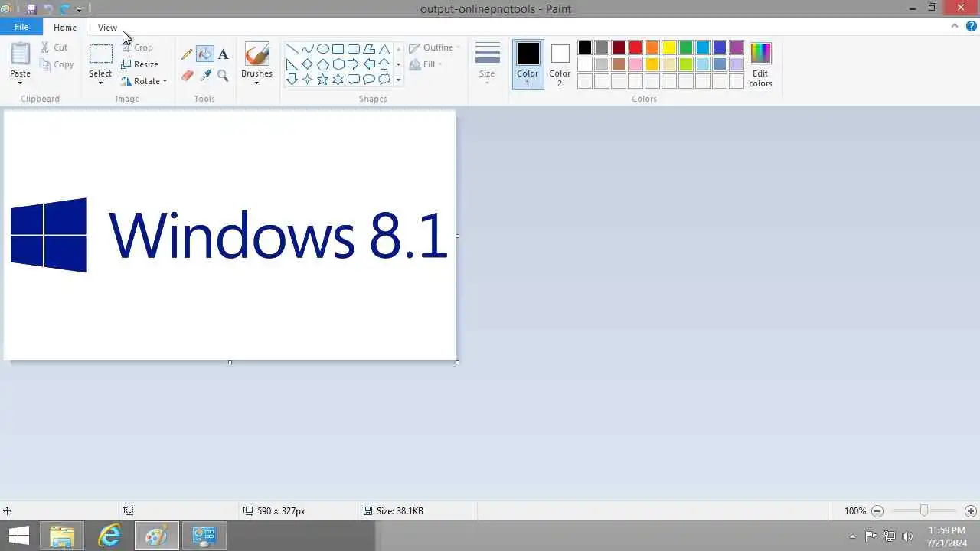Switch to the Home tab
980x551 pixels.
tap(65, 28)
